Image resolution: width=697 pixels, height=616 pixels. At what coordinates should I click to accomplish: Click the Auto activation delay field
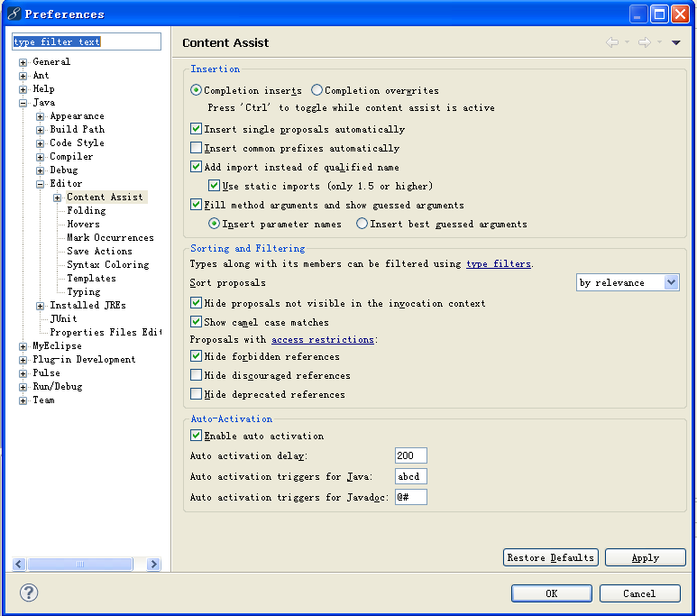click(410, 455)
